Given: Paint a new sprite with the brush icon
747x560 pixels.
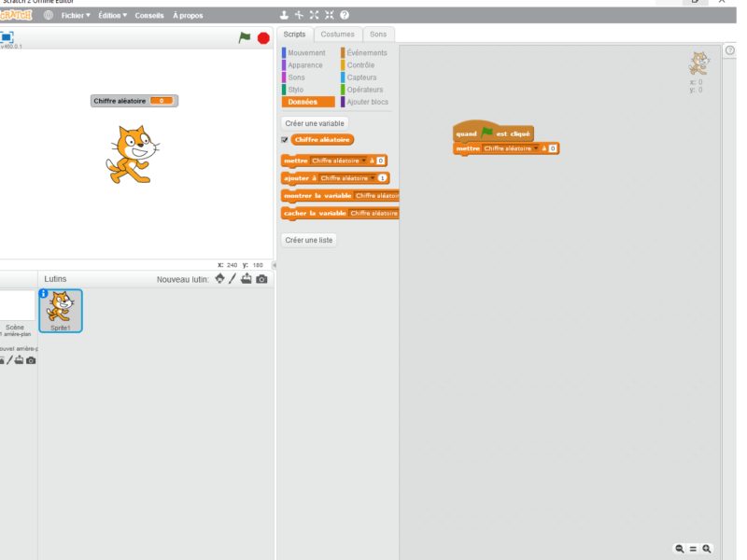Looking at the screenshot, I should pos(233,278).
